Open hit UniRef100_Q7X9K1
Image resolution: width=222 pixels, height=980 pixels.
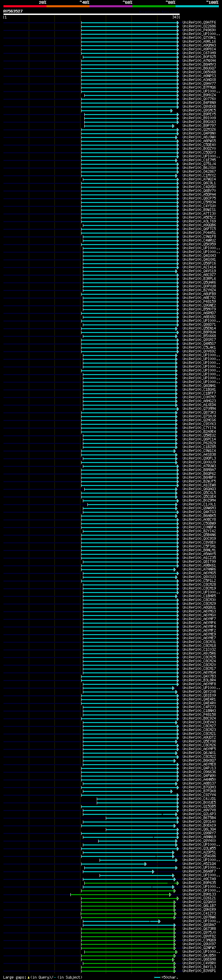point(199,38)
